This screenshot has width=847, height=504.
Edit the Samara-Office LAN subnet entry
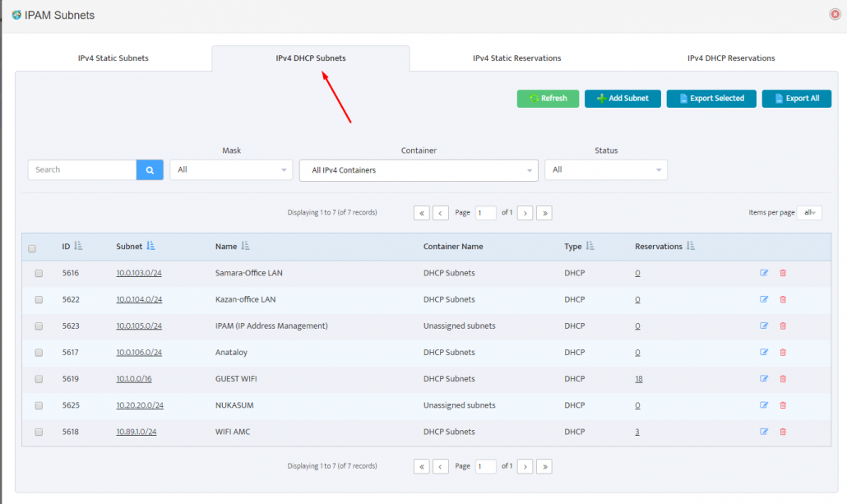click(764, 273)
